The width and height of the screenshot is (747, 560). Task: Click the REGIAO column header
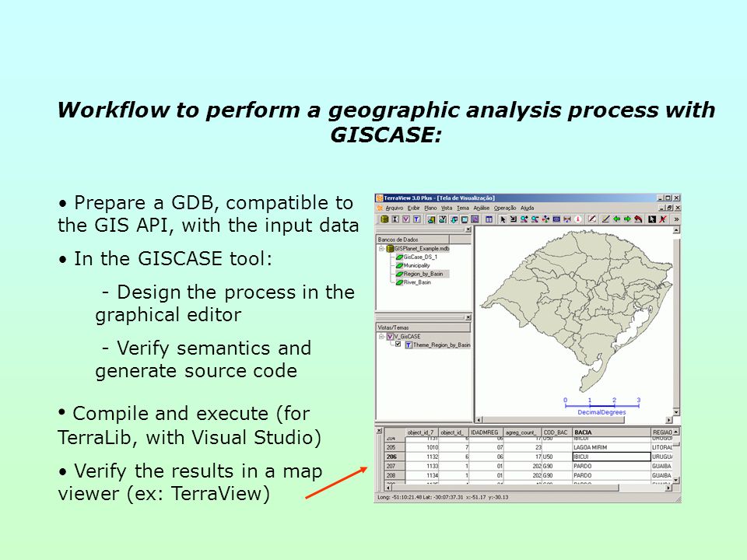[661, 432]
